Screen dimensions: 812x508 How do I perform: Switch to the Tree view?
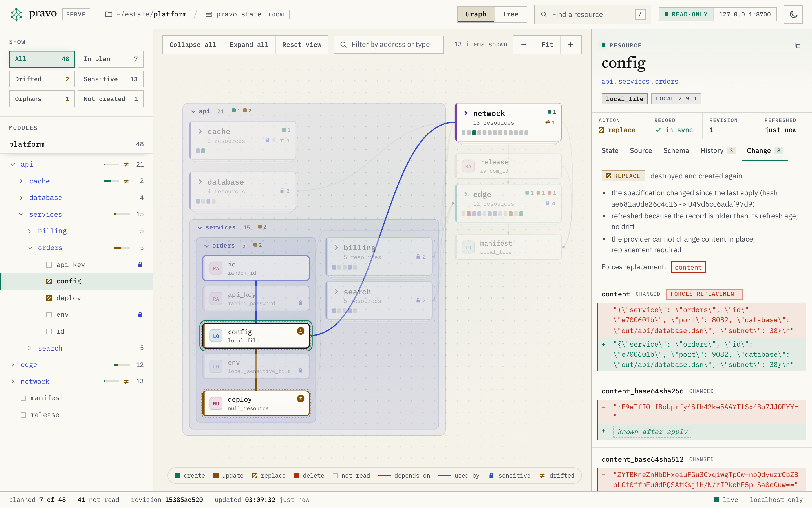(510, 14)
